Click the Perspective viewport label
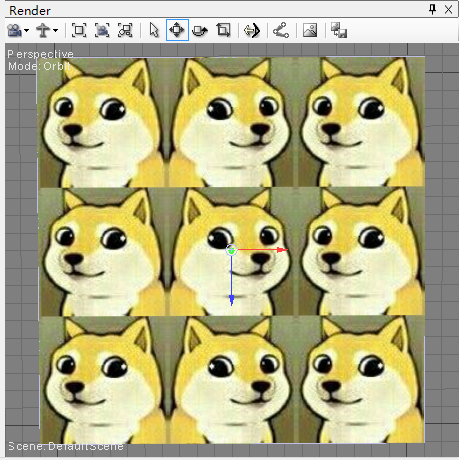Image resolution: width=459 pixels, height=460 pixels. [41, 54]
